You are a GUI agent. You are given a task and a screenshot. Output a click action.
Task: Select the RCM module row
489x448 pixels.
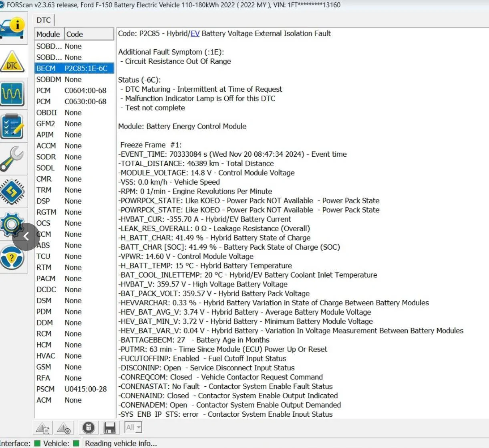pos(74,333)
